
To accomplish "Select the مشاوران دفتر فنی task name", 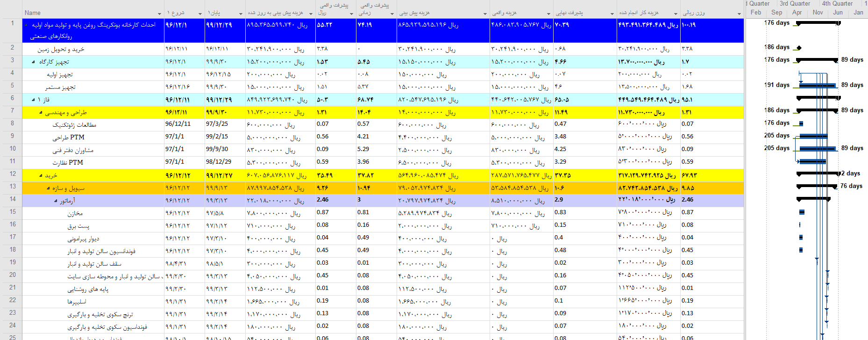I will tap(73, 150).
